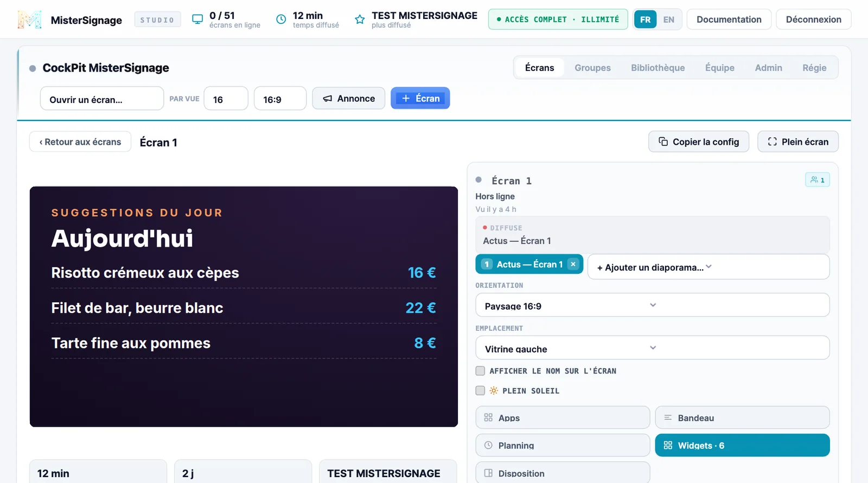The height and width of the screenshot is (483, 868).
Task: Click the screen preview with Suggestions du jour
Action: pos(244,307)
